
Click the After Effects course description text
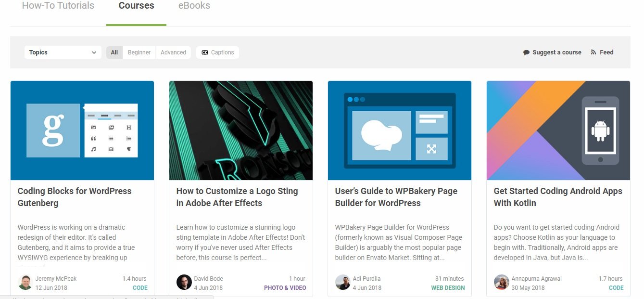[240, 242]
